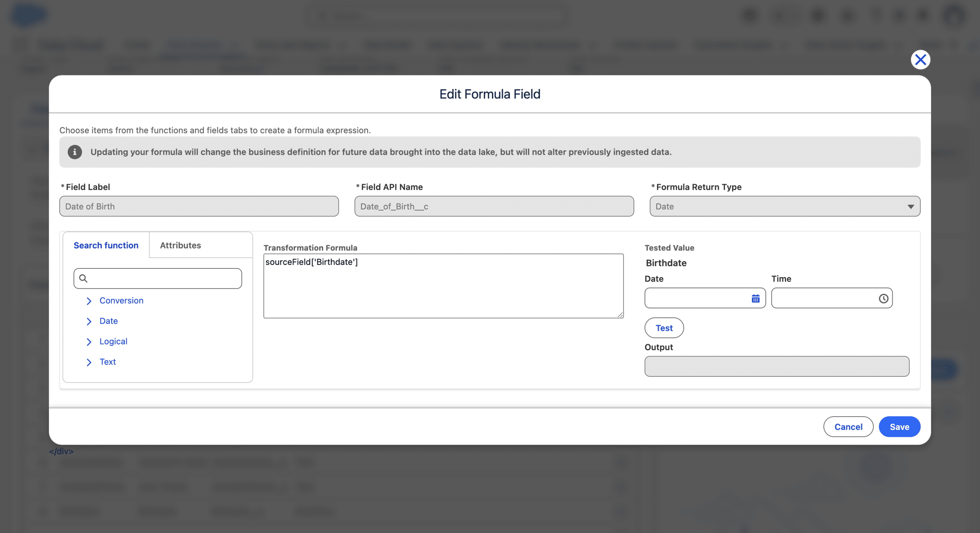Click the info icon in the banner
Viewport: 980px width, 533px height.
point(75,152)
